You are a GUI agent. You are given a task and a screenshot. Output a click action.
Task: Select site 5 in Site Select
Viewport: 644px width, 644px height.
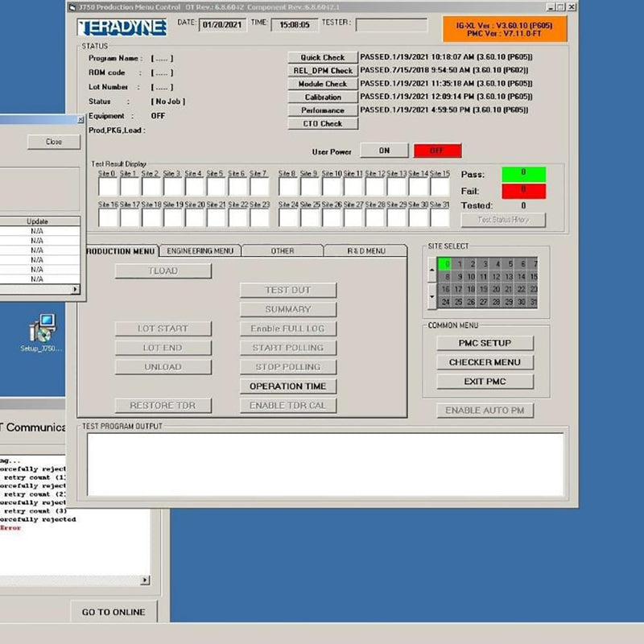tap(510, 264)
